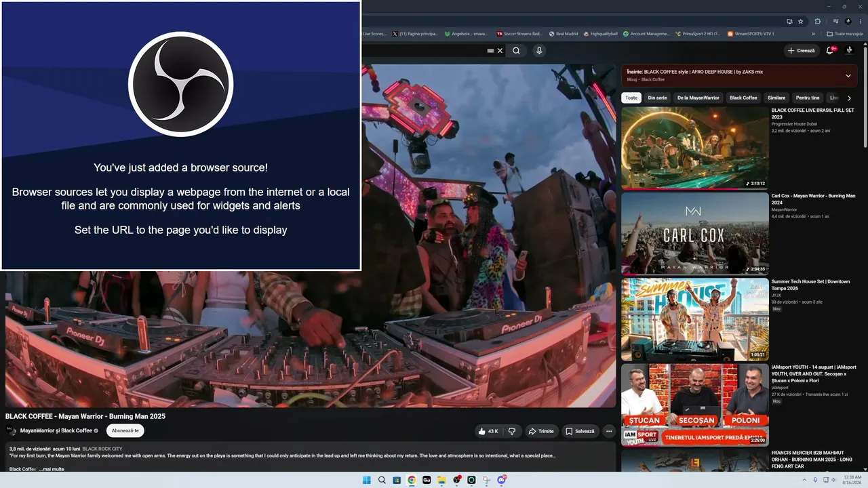Show more bookmarks with the double chevron

(x=814, y=33)
